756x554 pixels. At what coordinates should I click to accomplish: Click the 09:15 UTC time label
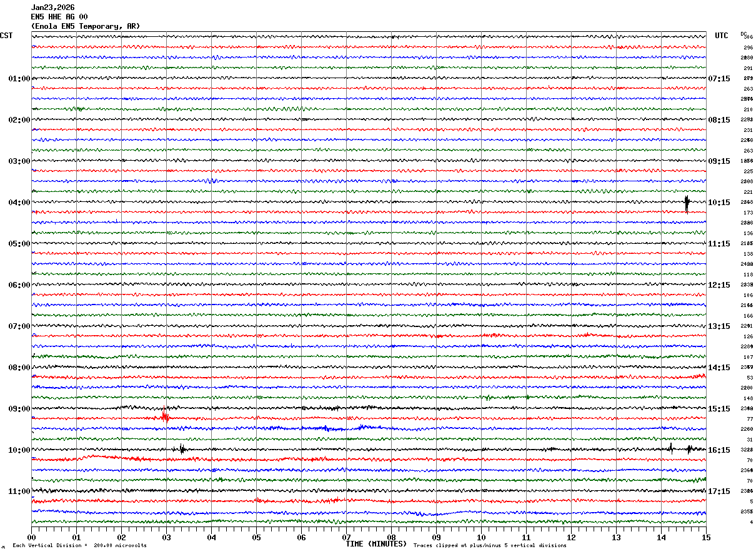click(719, 161)
